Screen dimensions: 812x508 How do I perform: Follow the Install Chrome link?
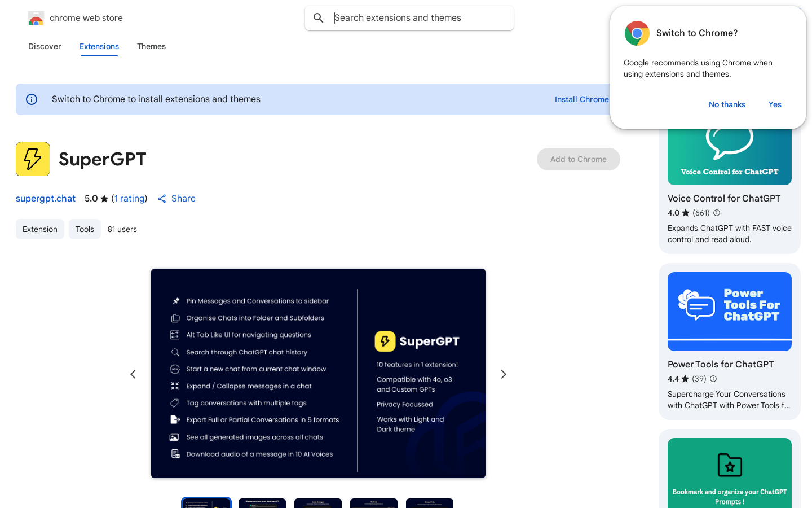point(581,99)
